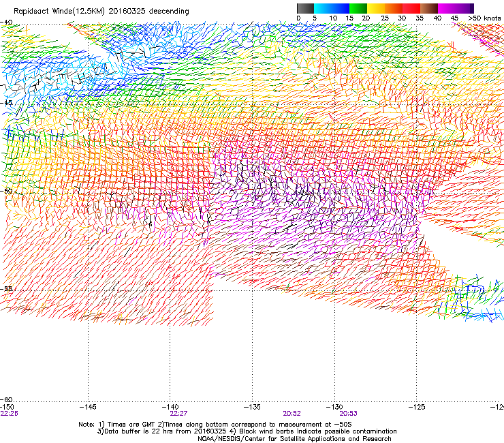The height and width of the screenshot is (443, 504).
Task: Click the purple '22:27' time label
Action: (178, 414)
